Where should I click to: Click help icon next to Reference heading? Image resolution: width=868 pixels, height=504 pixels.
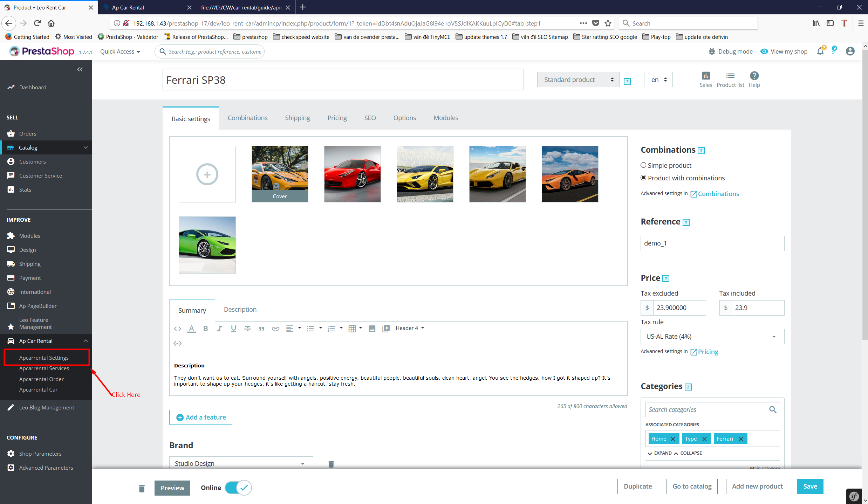coord(686,222)
